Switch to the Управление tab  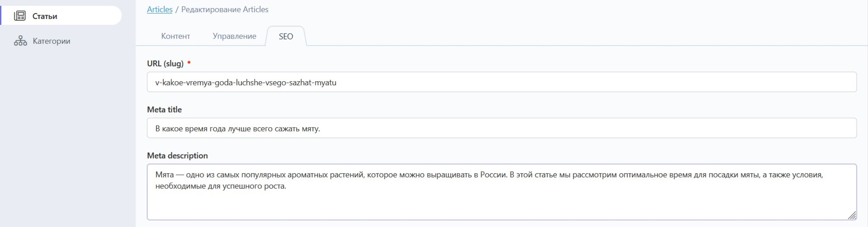click(x=234, y=36)
